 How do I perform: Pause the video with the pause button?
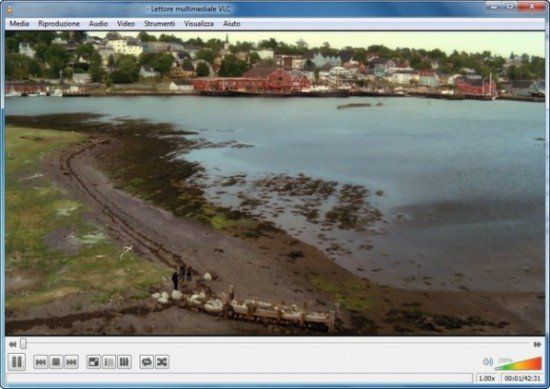(17, 362)
